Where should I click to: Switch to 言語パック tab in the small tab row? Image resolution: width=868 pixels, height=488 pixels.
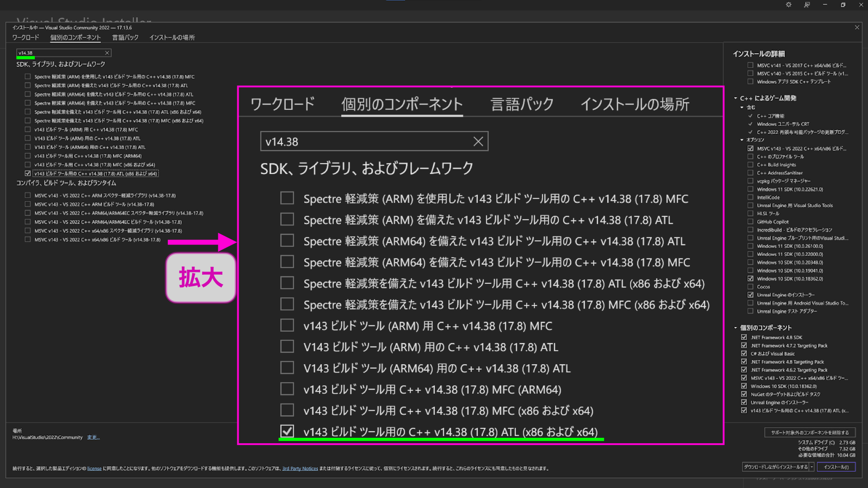125,38
